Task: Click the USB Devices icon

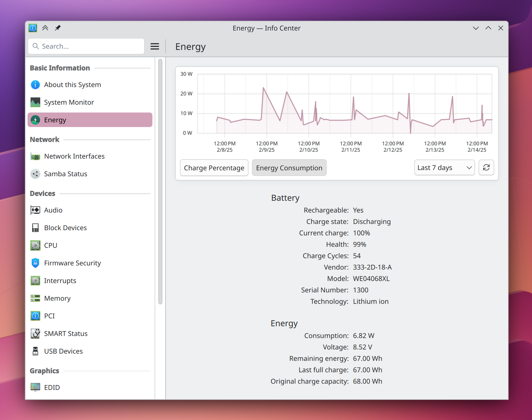Action: (35, 351)
